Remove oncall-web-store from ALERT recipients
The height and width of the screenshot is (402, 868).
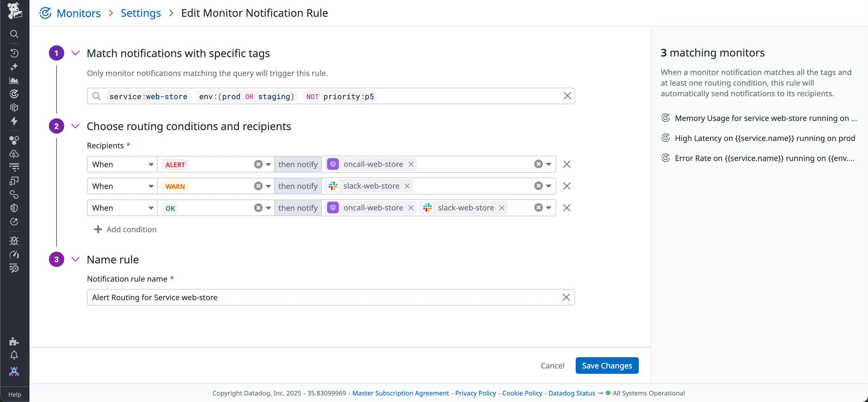click(x=411, y=164)
